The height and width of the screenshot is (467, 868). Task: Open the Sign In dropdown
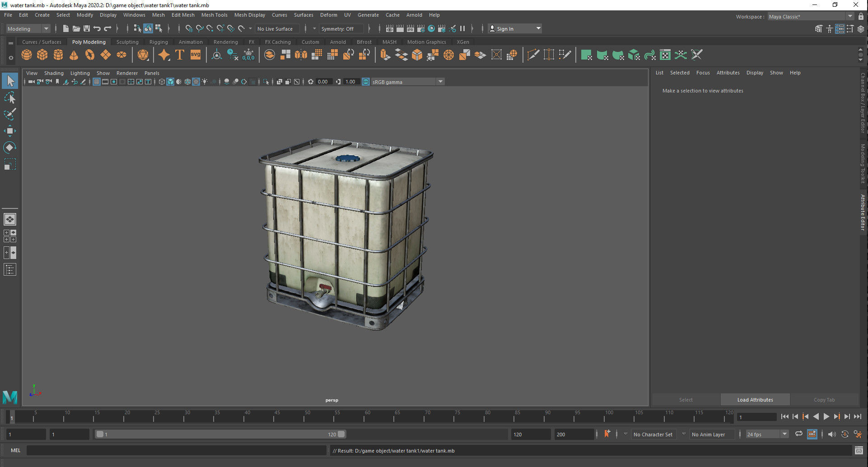515,28
